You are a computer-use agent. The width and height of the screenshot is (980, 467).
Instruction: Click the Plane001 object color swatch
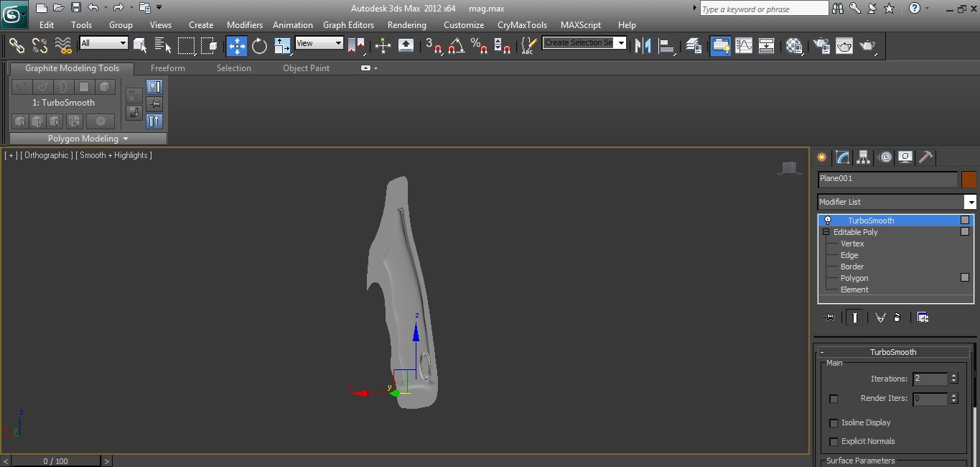(x=969, y=178)
